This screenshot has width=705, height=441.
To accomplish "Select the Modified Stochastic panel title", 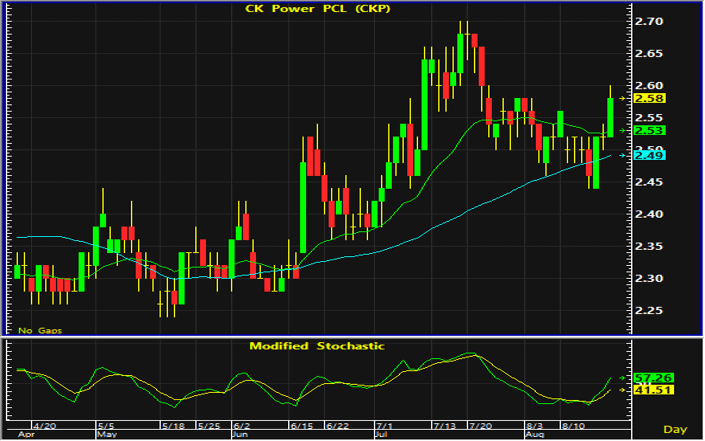I will click(x=317, y=346).
